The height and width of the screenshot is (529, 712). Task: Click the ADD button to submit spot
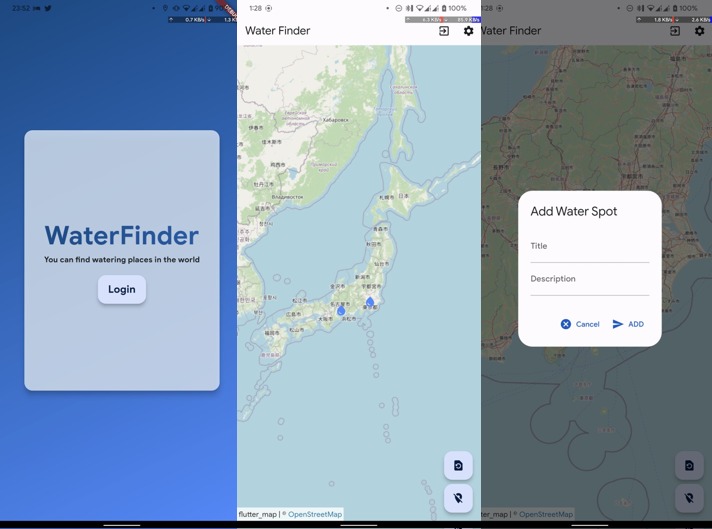(628, 324)
